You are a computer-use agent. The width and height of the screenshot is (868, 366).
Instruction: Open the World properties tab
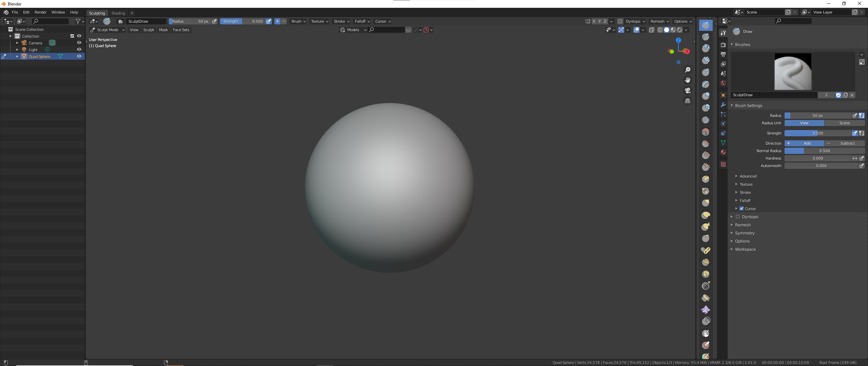pos(723,83)
